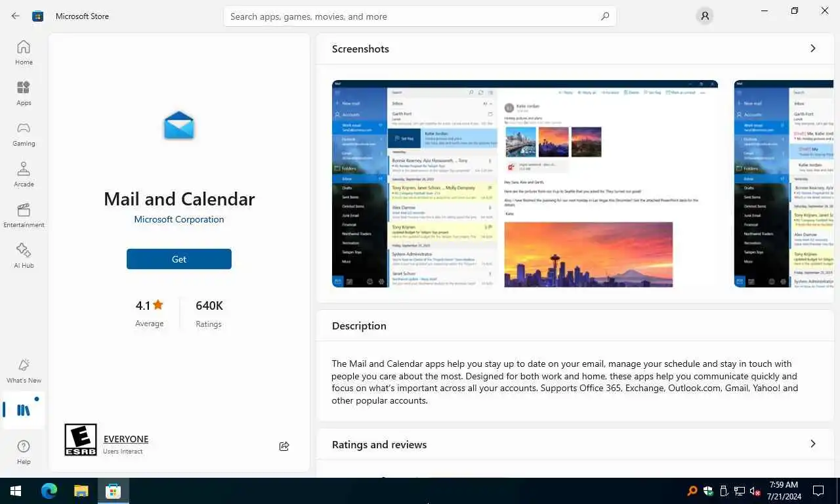The width and height of the screenshot is (840, 504).
Task: Open the second partially visible screenshot
Action: (x=784, y=184)
